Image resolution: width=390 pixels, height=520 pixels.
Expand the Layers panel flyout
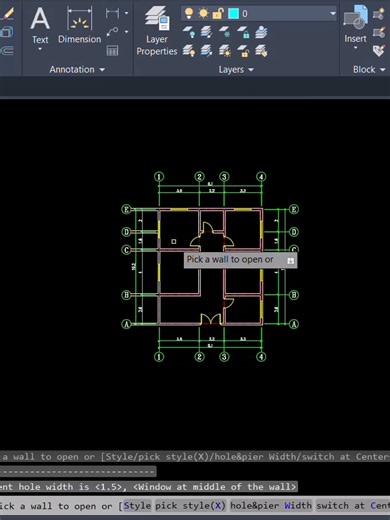click(x=251, y=70)
